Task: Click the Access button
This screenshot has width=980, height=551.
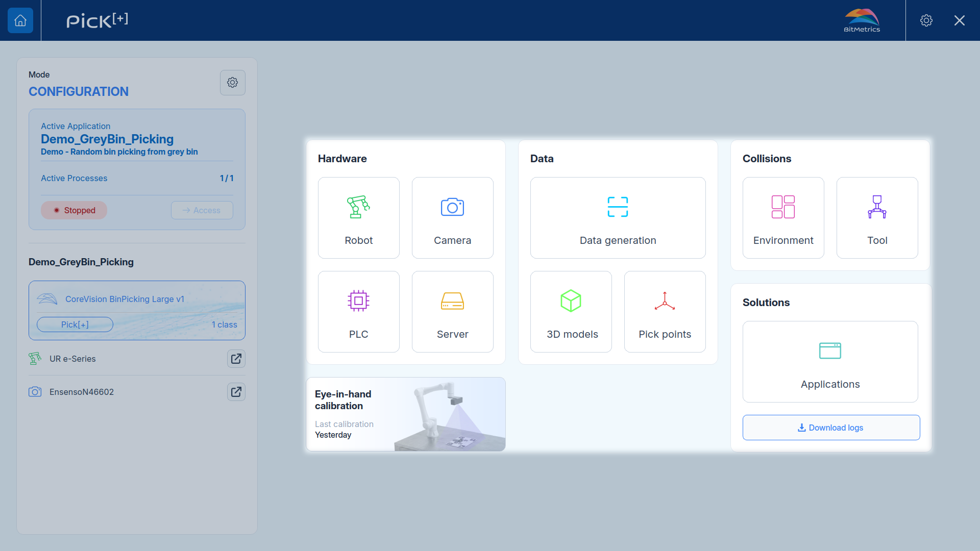Action: [x=202, y=210]
